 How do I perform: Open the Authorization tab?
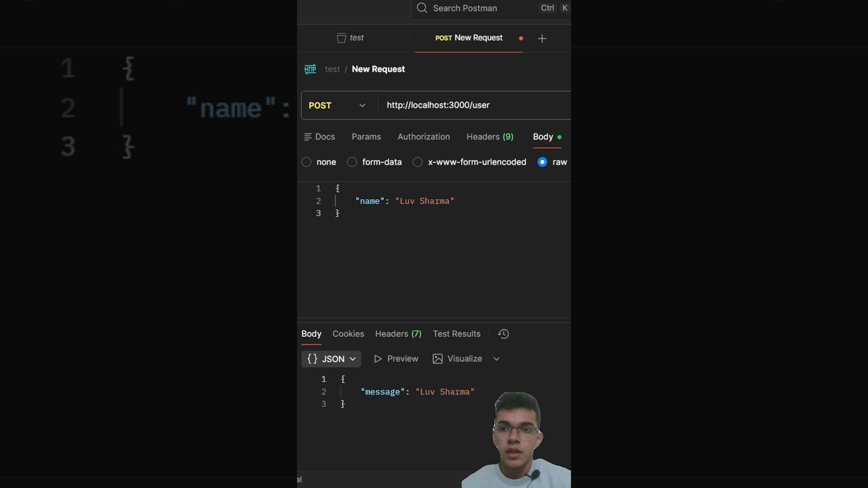(x=424, y=137)
